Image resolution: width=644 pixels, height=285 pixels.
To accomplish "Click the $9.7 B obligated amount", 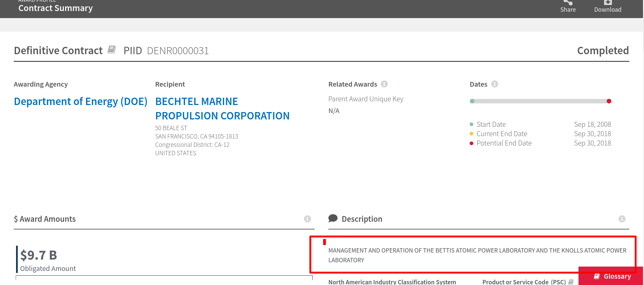I will pyautogui.click(x=39, y=255).
